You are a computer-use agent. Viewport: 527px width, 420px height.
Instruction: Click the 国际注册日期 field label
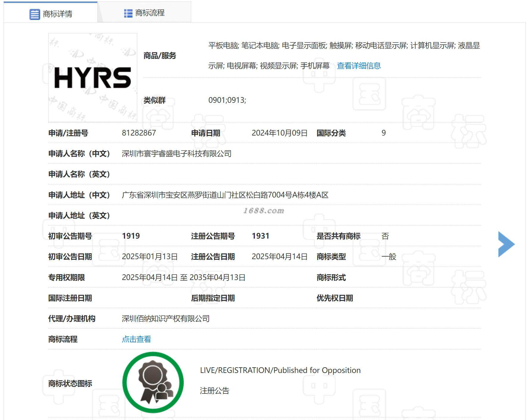tap(70, 298)
